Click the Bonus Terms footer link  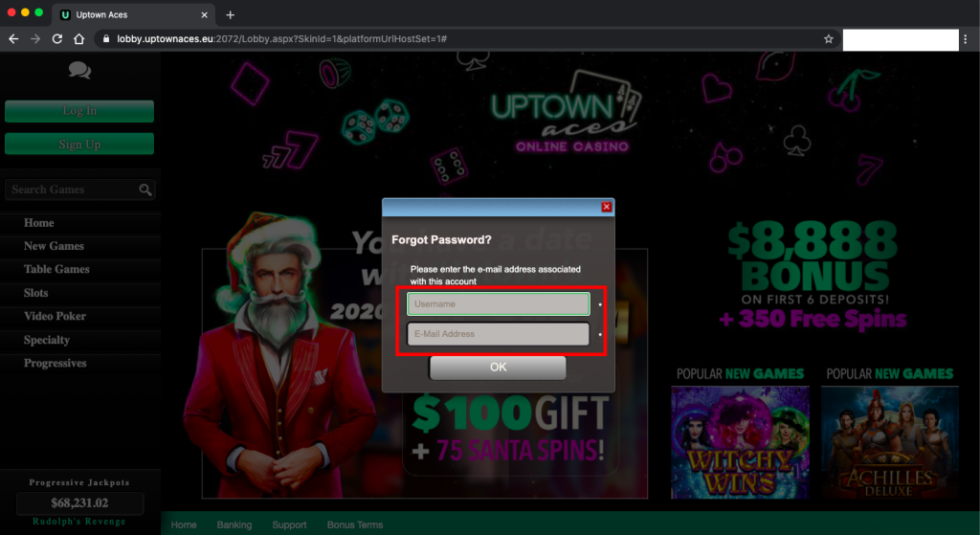pos(355,524)
